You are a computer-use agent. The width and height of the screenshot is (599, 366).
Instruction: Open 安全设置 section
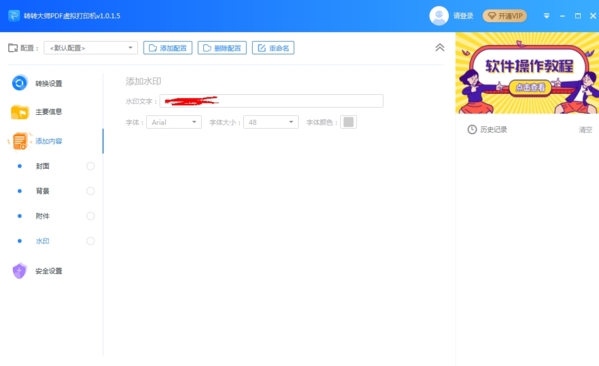pyautogui.click(x=49, y=271)
